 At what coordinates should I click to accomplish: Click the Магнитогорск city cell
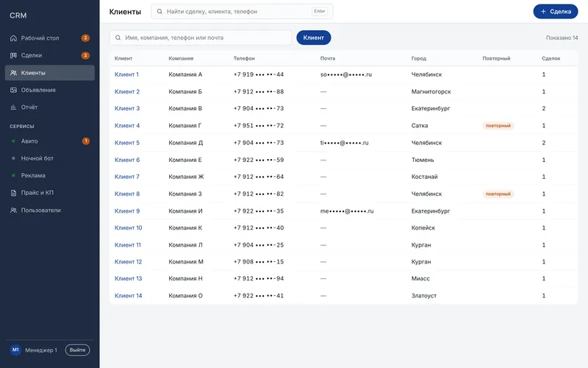point(431,91)
